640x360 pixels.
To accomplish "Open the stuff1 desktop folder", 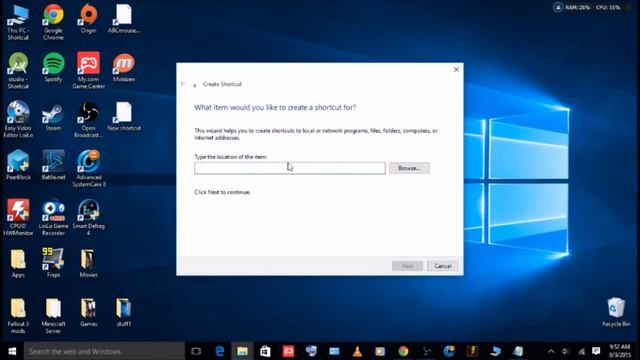I will [124, 312].
